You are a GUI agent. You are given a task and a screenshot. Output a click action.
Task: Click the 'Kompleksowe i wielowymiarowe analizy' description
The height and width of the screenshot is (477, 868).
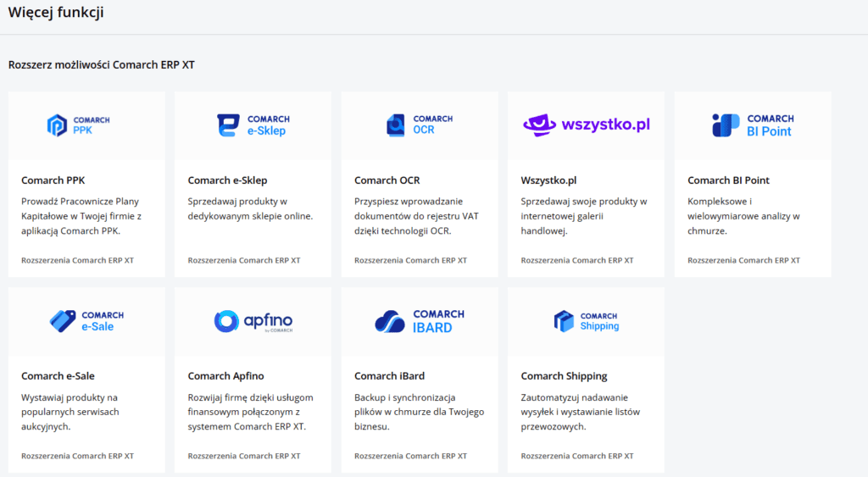click(743, 216)
